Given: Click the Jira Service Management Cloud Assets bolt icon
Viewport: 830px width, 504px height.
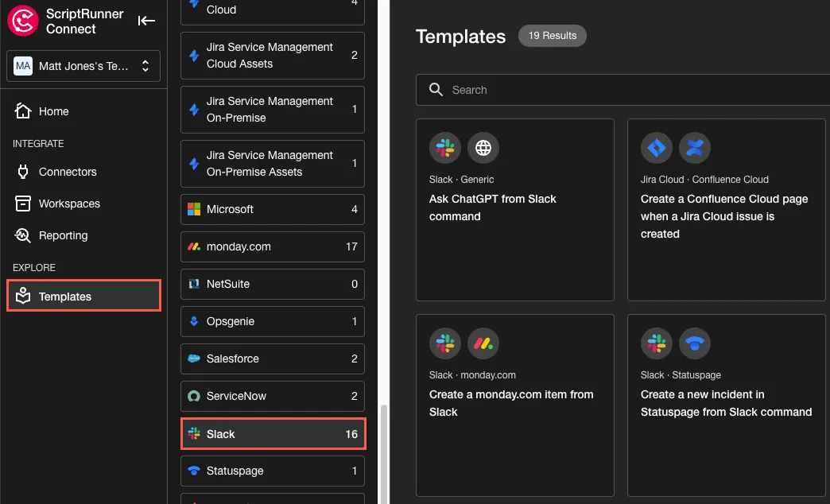Looking at the screenshot, I should 194,55.
